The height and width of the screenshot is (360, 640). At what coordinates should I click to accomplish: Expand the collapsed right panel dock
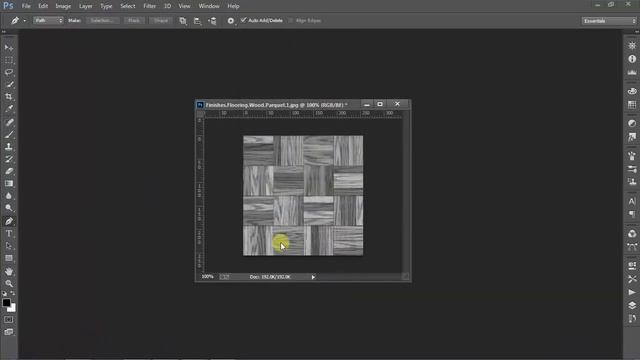point(636,32)
